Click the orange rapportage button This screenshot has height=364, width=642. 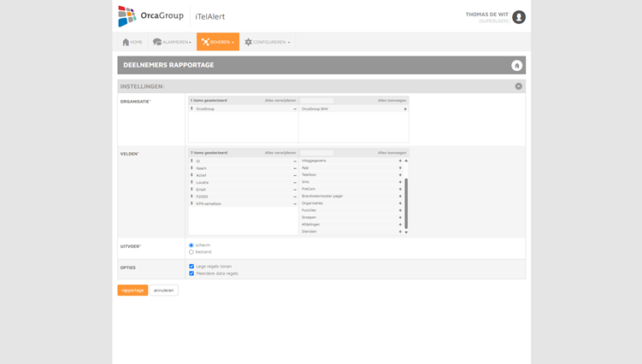click(x=133, y=291)
